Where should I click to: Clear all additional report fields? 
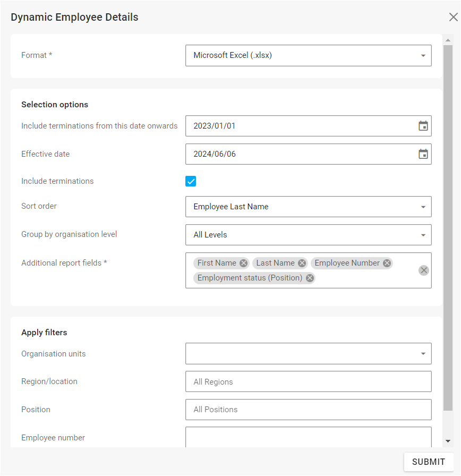[423, 270]
